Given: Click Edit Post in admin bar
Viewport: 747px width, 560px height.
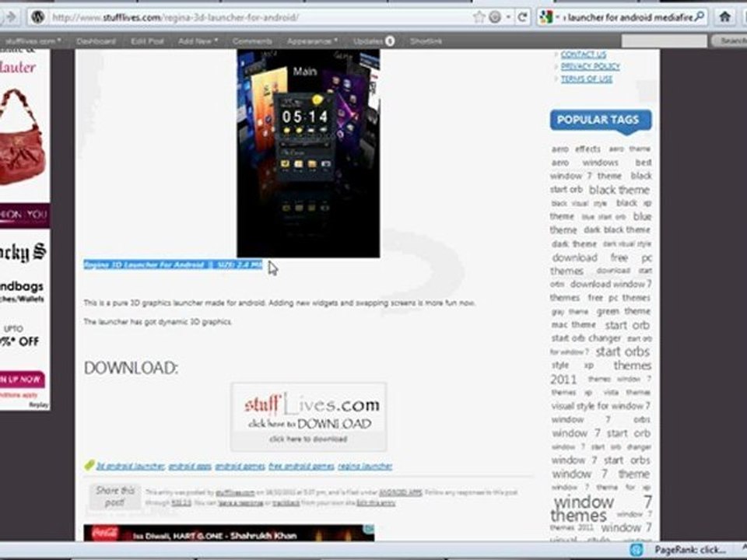Looking at the screenshot, I should click(x=147, y=41).
